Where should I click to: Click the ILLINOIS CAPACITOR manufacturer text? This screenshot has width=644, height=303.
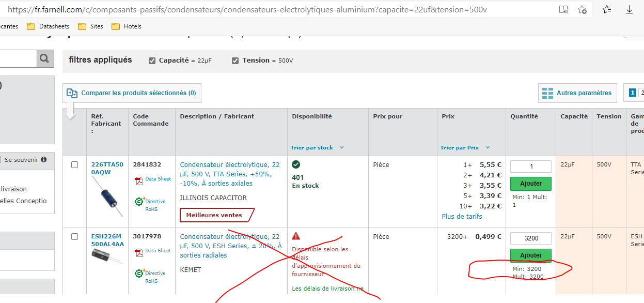tap(213, 198)
